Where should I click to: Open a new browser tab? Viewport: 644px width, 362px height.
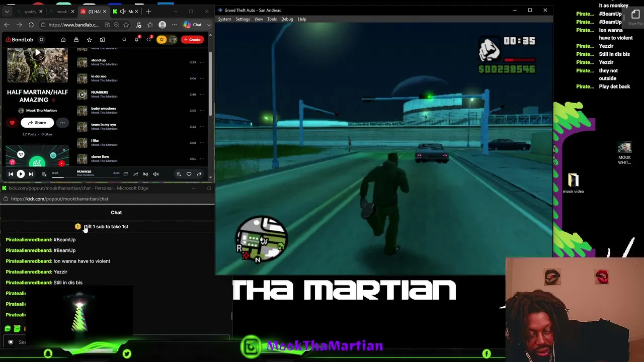pos(148,12)
